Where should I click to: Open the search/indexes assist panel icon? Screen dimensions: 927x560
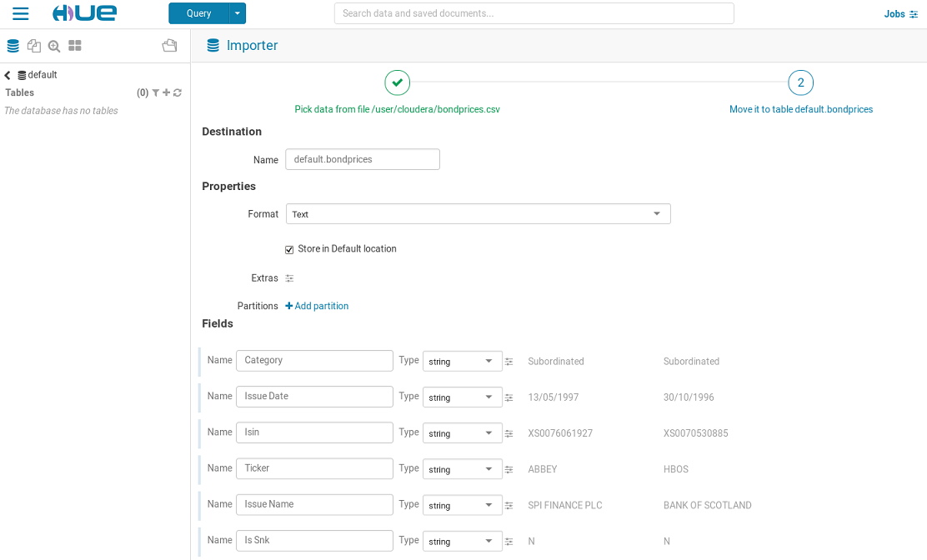click(x=54, y=46)
